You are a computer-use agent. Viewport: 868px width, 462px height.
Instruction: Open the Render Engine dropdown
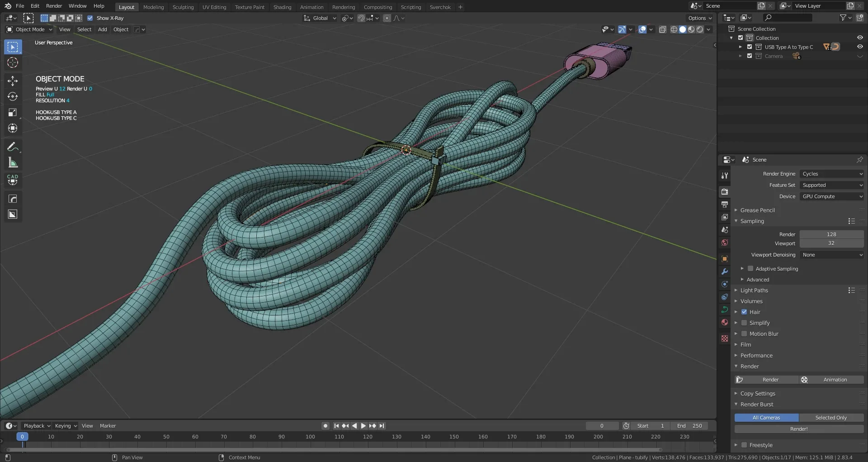(x=831, y=174)
